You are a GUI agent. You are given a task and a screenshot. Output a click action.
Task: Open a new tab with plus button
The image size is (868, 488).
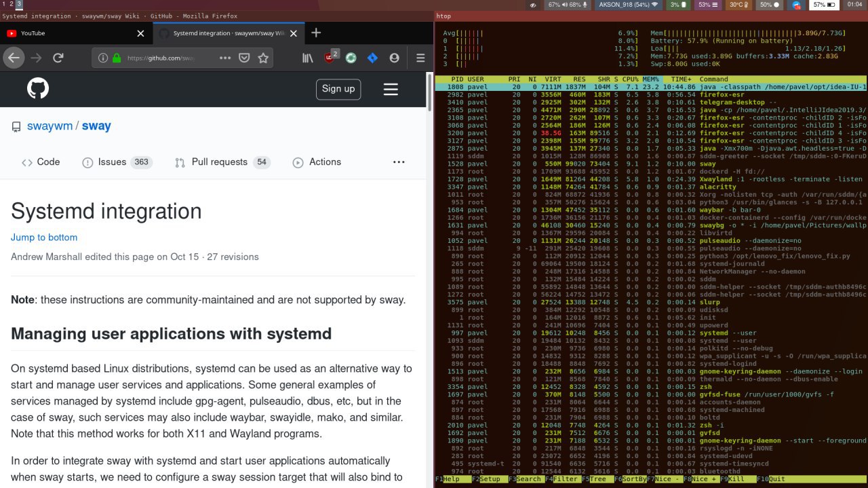click(315, 33)
